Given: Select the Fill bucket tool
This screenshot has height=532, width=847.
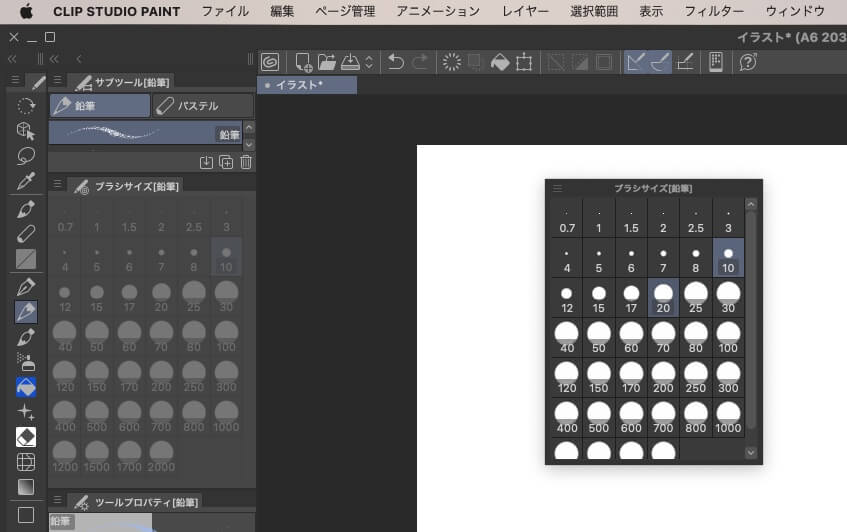Looking at the screenshot, I should (x=26, y=387).
